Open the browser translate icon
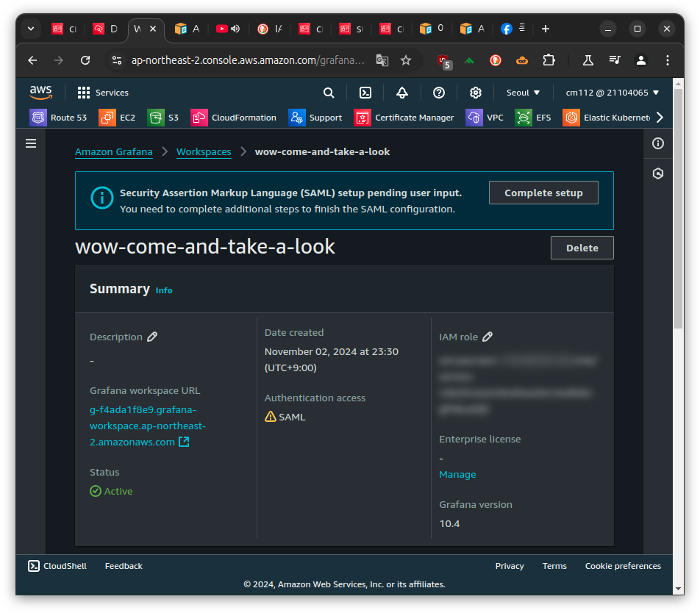 point(382,60)
